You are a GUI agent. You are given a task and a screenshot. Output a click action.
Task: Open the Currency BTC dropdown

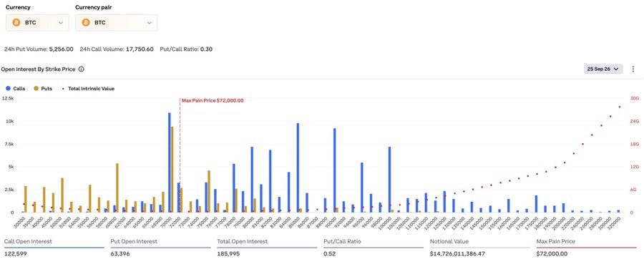(37, 23)
